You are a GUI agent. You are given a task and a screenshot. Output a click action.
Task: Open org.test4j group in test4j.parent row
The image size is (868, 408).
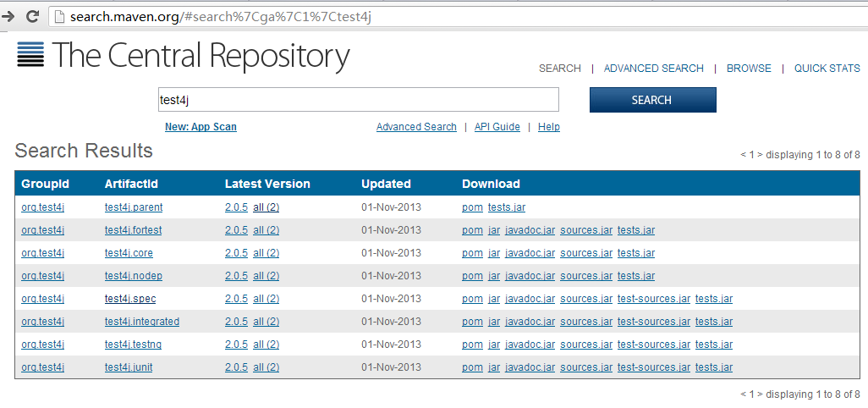point(42,207)
